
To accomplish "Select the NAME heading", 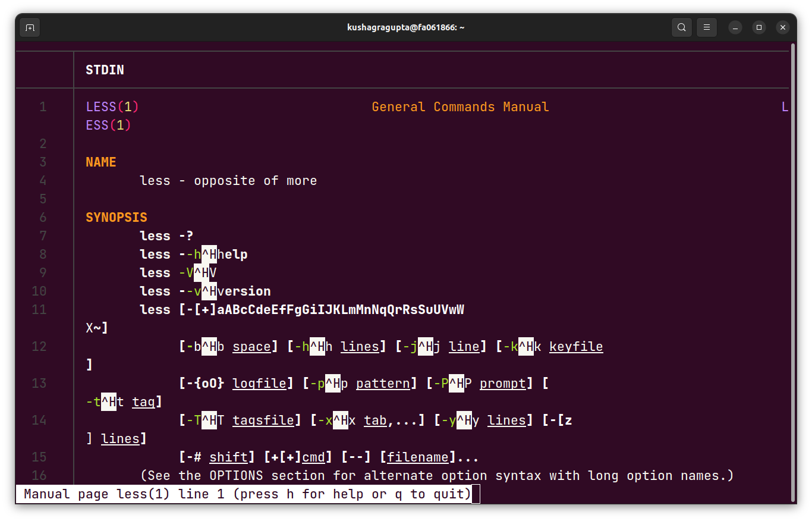I will 101,161.
